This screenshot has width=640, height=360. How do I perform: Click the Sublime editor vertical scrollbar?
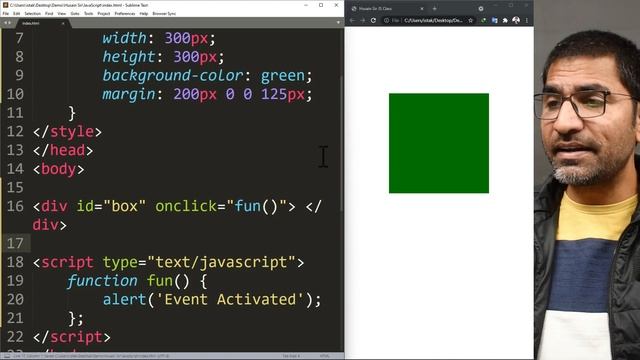(x=342, y=143)
